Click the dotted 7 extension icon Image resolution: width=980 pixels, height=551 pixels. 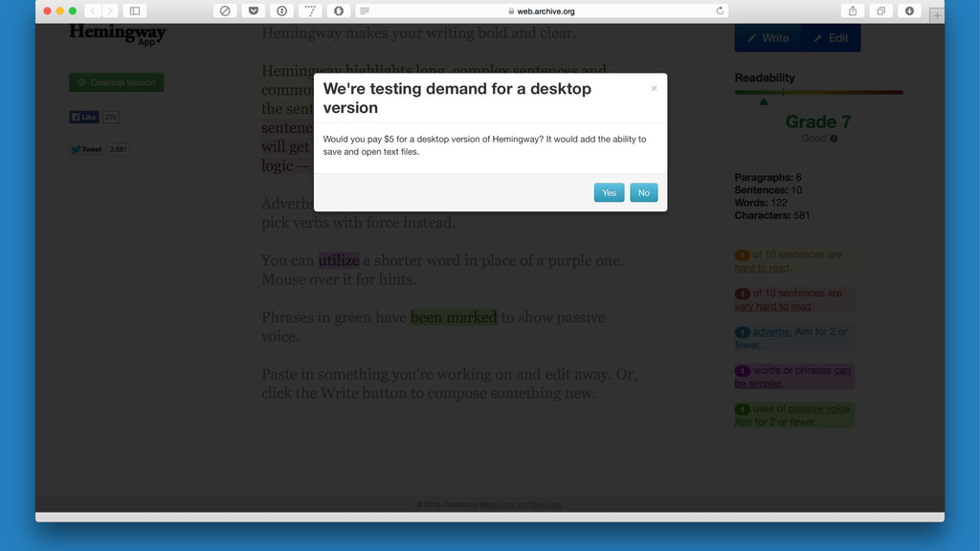[310, 11]
